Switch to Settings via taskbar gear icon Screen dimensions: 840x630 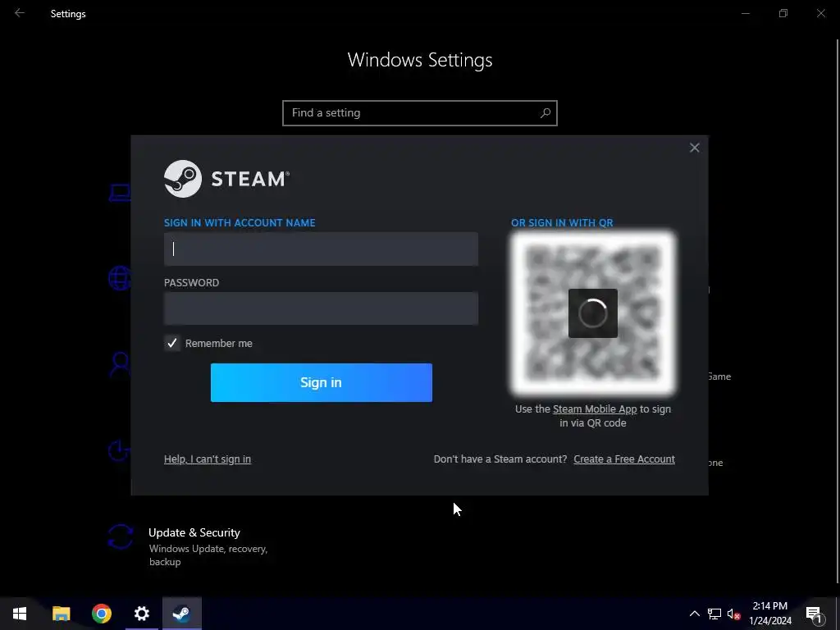click(141, 614)
